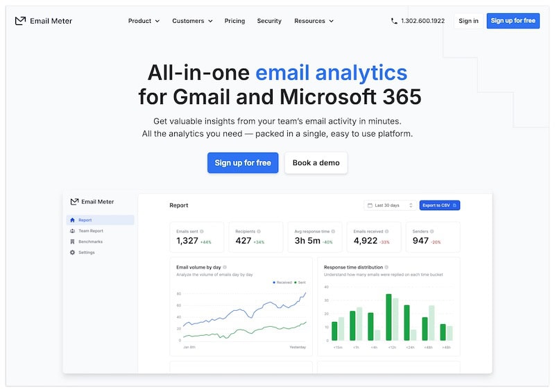Open Settings using the gear icon
Viewport: 555px width, 392px height.
point(73,253)
